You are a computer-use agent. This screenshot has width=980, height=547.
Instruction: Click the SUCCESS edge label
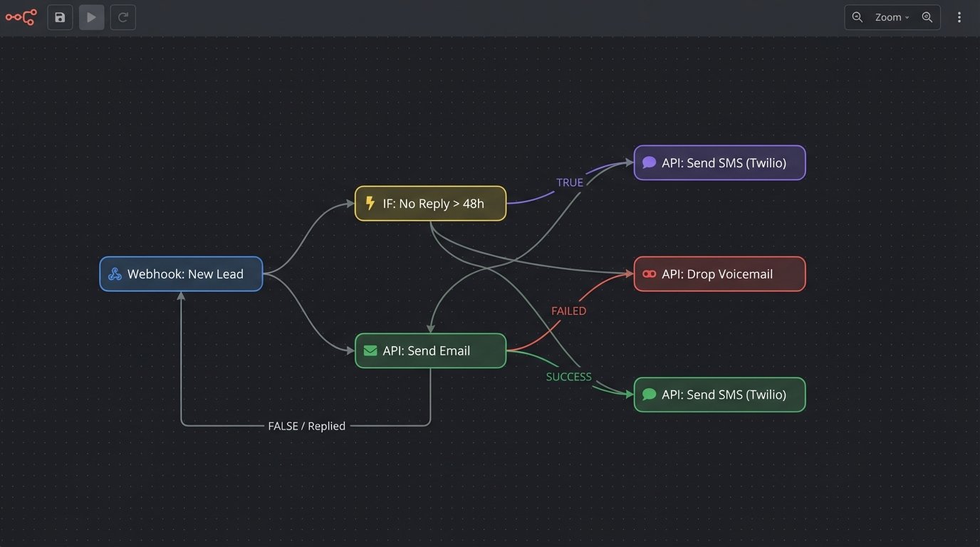[x=568, y=376]
